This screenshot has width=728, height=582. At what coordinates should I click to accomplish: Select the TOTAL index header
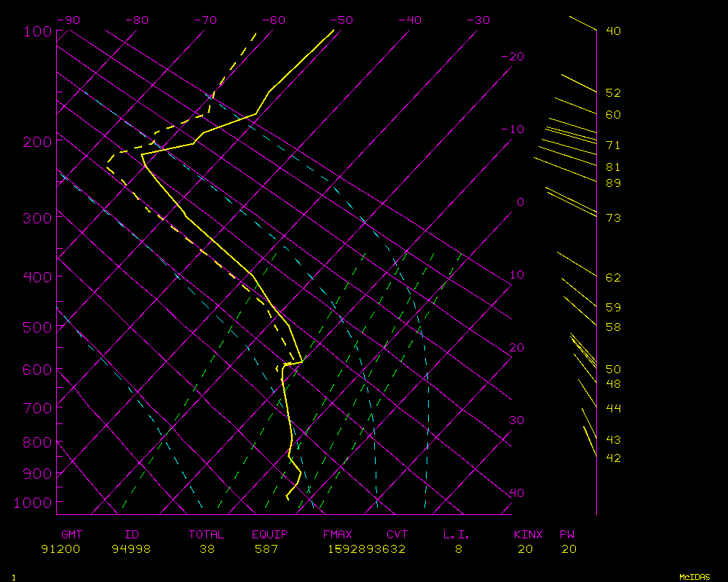[207, 535]
